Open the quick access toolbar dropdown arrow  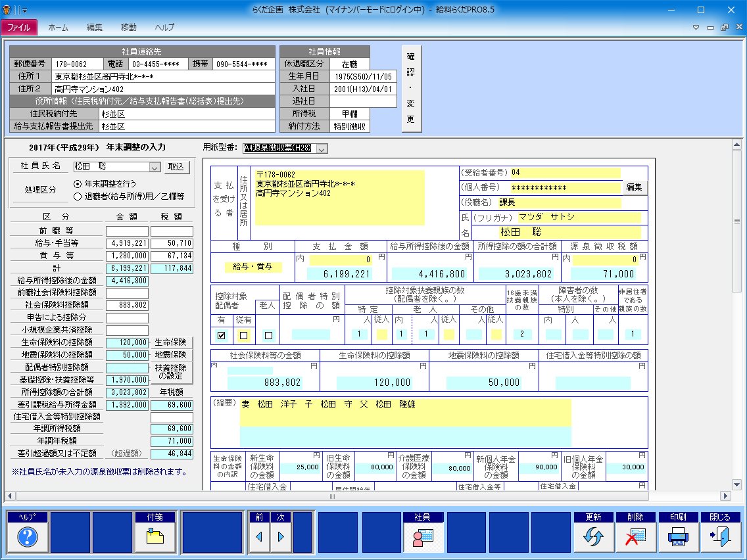[x=25, y=10]
